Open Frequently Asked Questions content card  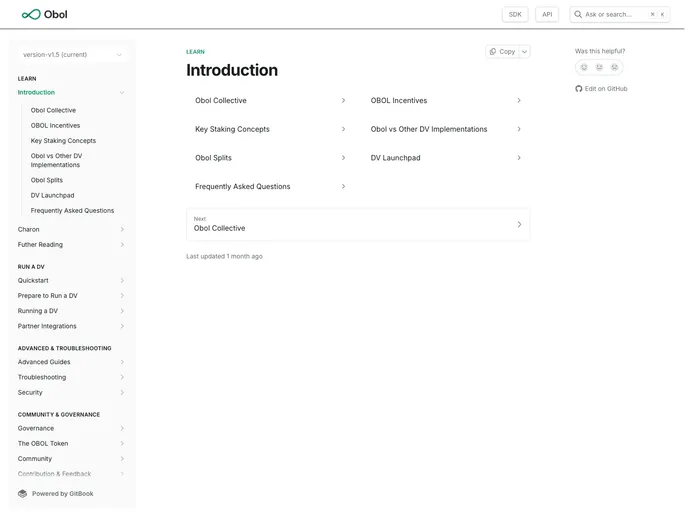pos(270,186)
